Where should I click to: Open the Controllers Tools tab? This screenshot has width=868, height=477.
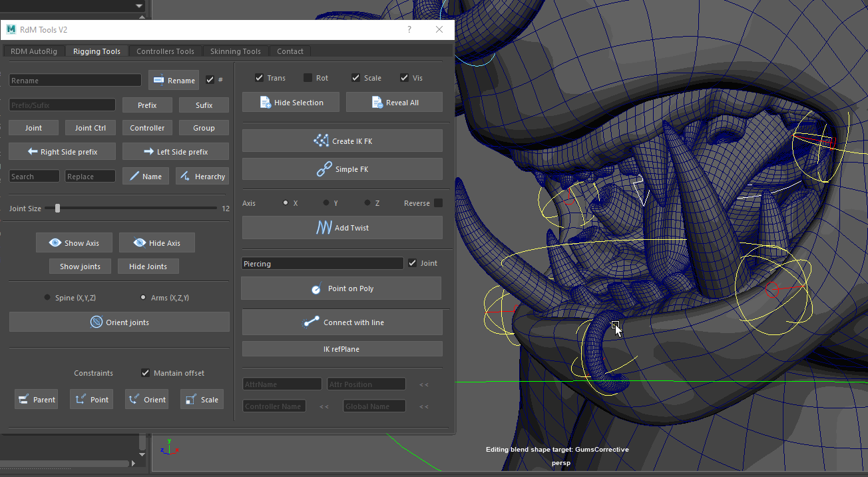pyautogui.click(x=165, y=51)
